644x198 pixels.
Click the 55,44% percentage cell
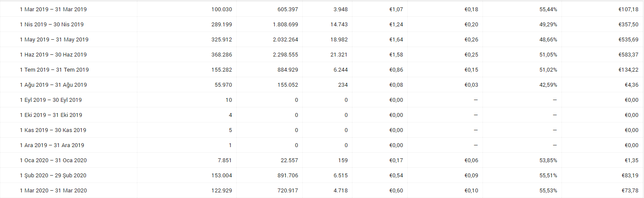click(x=548, y=9)
